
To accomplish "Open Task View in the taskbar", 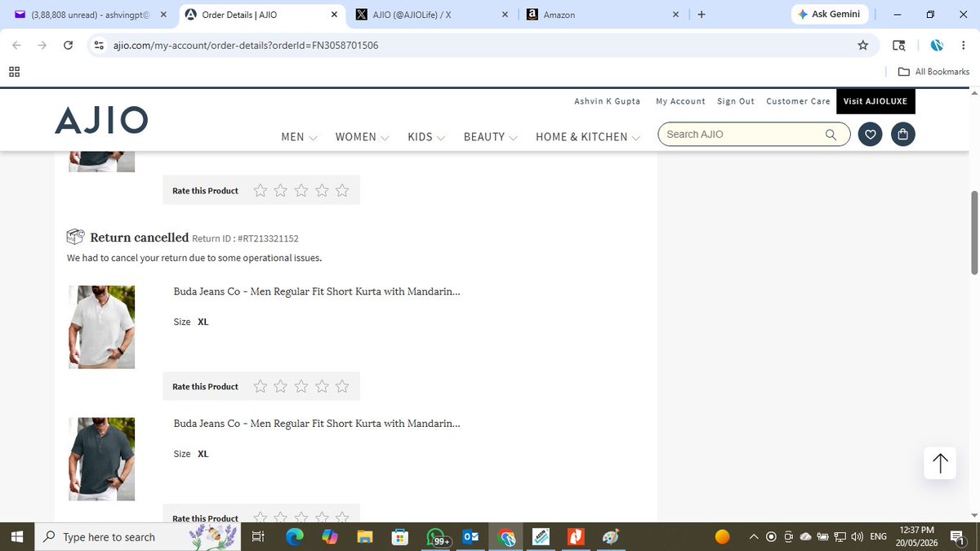I will point(257,537).
